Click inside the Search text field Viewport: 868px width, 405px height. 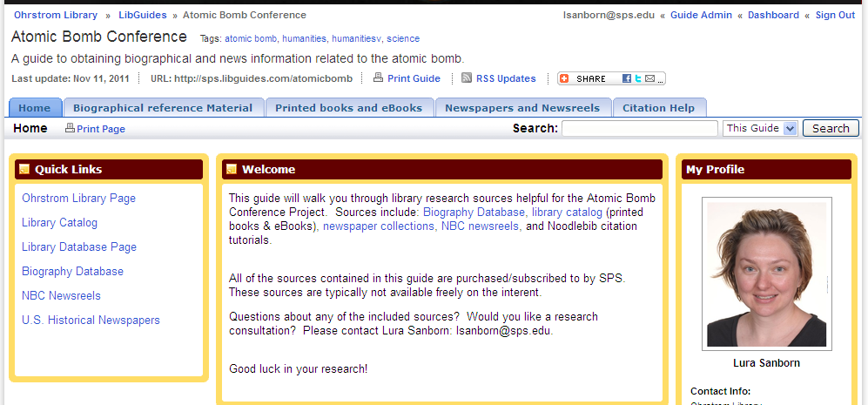(639, 128)
